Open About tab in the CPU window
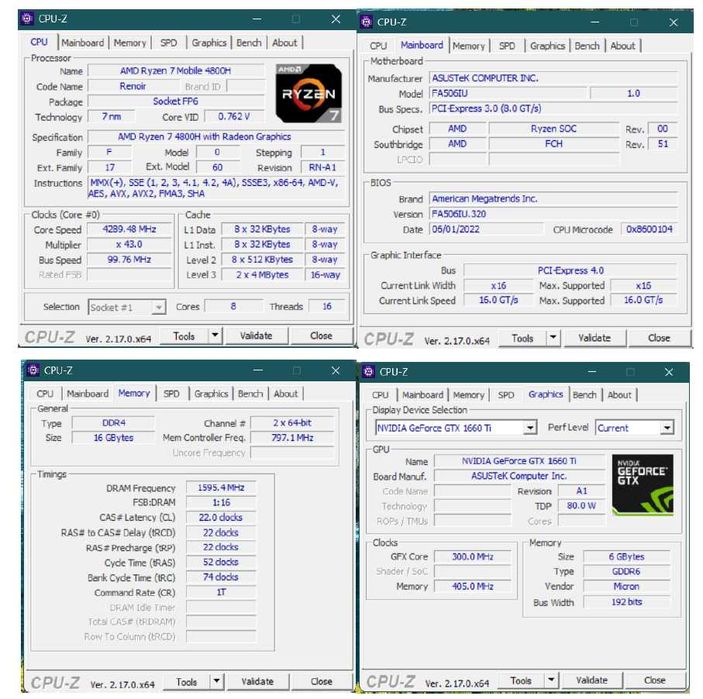The image size is (703, 699). pyautogui.click(x=285, y=43)
